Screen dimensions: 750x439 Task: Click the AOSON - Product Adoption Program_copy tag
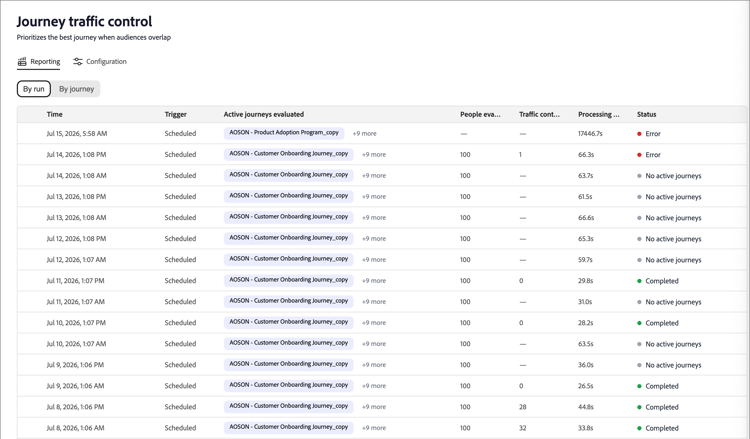(284, 133)
